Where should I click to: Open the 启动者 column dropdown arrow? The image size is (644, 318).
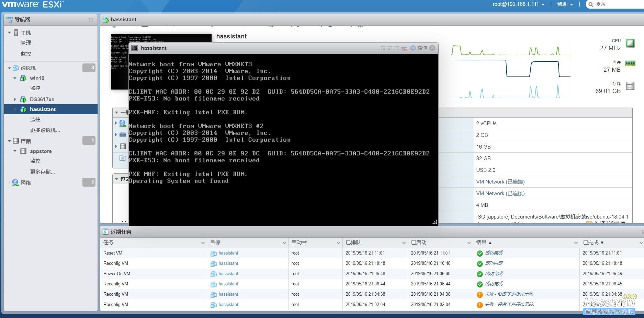(338, 243)
